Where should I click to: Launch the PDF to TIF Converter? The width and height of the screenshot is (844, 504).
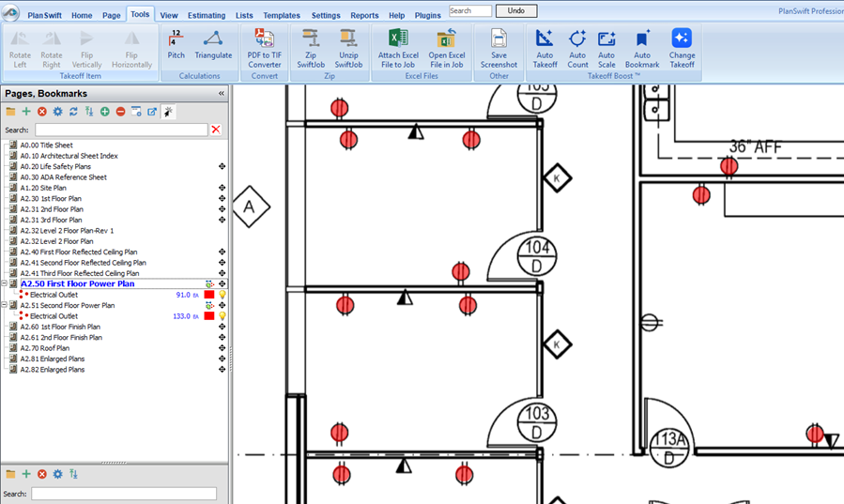[265, 49]
